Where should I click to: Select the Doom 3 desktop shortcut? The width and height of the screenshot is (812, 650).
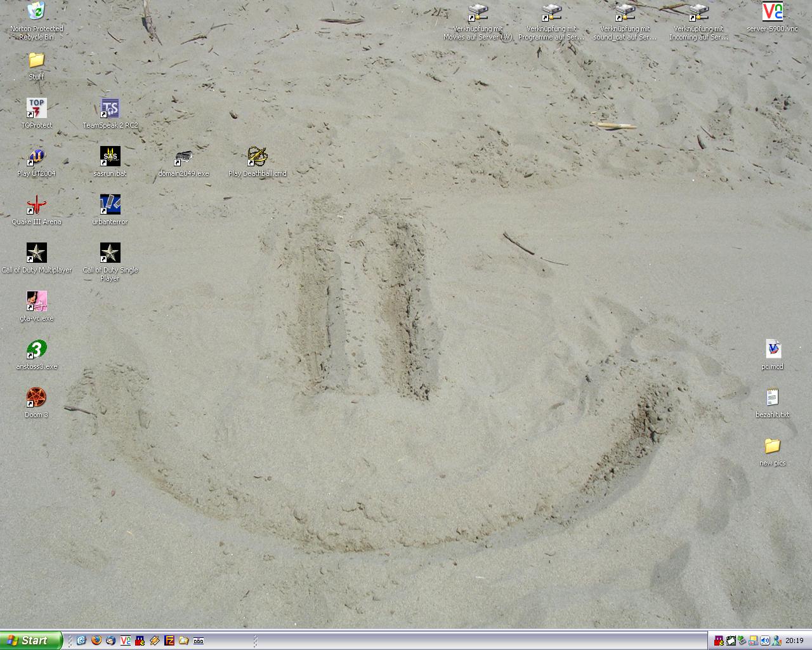[x=36, y=398]
